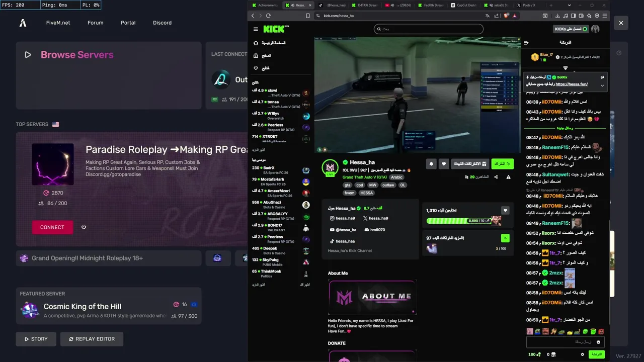Screen dimensions: 644x362
Task: Open xlxwi in followed channels
Action: click(281, 93)
